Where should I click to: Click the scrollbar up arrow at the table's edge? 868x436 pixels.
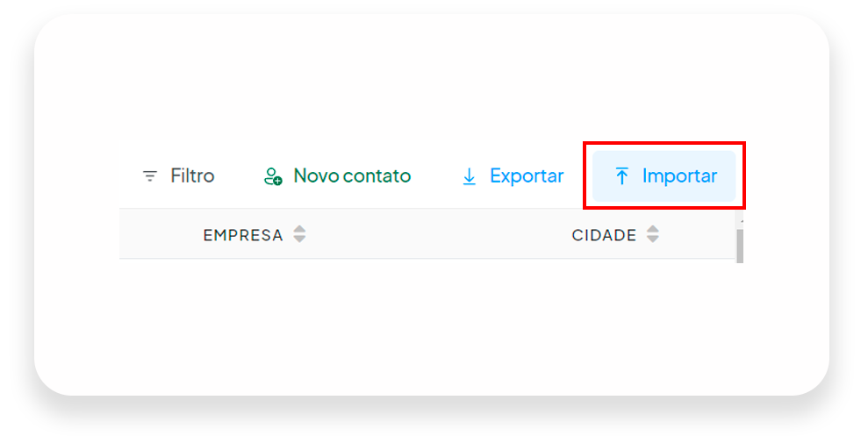pyautogui.click(x=740, y=221)
